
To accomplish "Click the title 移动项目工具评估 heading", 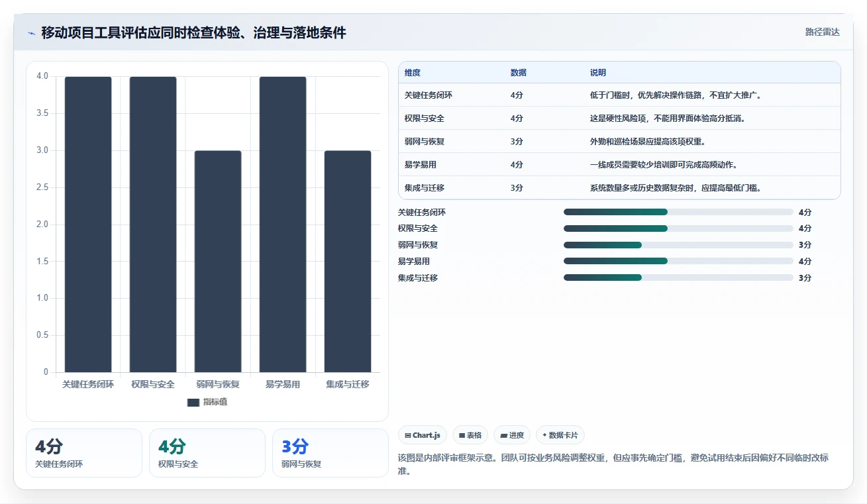I will 193,33.
